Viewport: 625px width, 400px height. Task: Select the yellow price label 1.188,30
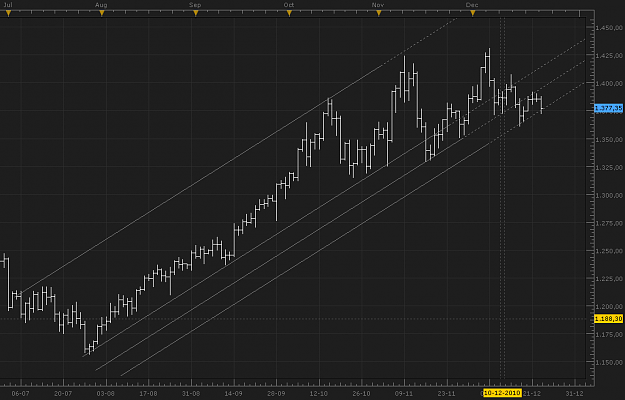(x=609, y=319)
